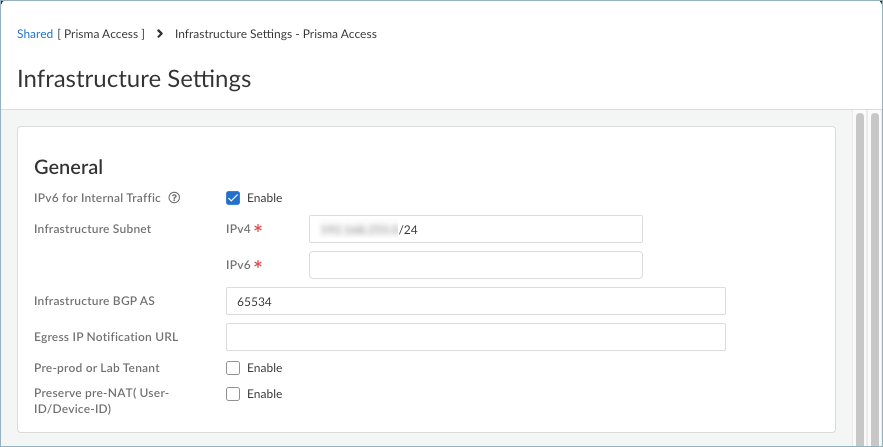Screen dimensions: 883x447
Task: Click into the empty IPv6 subnet field
Action: pyautogui.click(x=475, y=265)
